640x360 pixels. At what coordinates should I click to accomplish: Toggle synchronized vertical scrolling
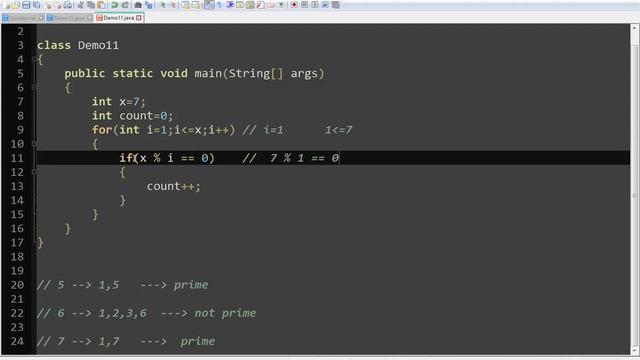point(186,5)
